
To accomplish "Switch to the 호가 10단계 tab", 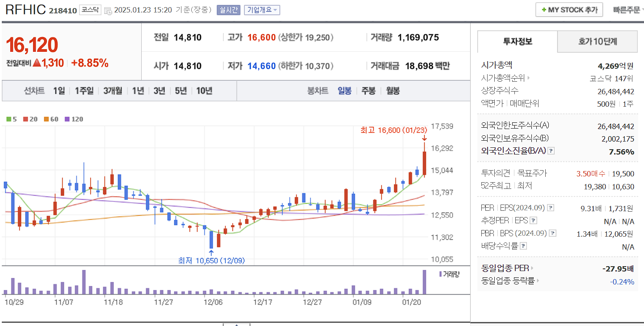I will 597,41.
